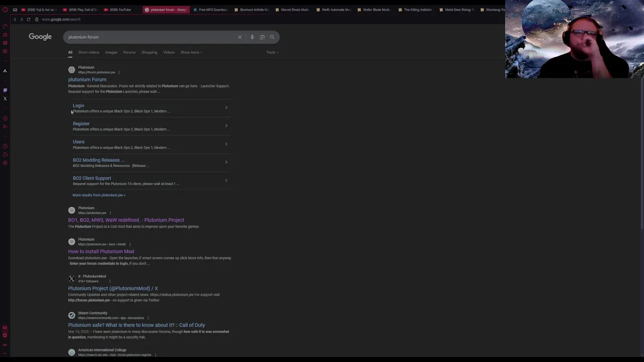Open Google Lens image search
The image size is (644, 362).
click(x=262, y=37)
